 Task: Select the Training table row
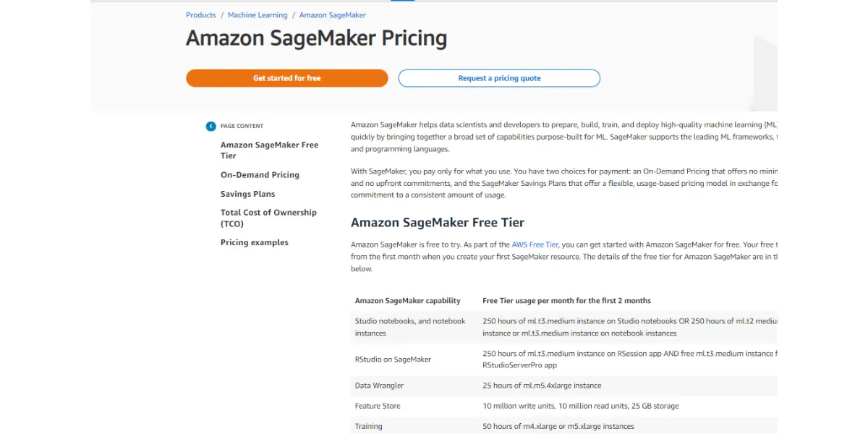[564, 426]
